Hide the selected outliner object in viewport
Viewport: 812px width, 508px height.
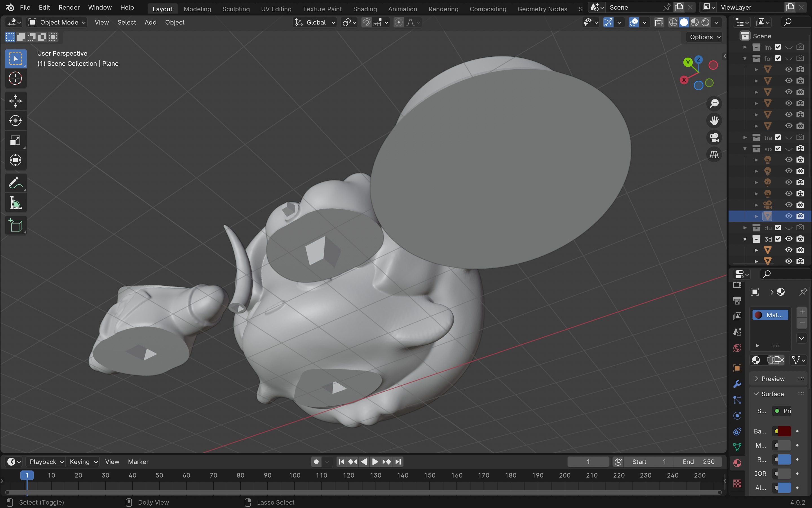(x=789, y=216)
